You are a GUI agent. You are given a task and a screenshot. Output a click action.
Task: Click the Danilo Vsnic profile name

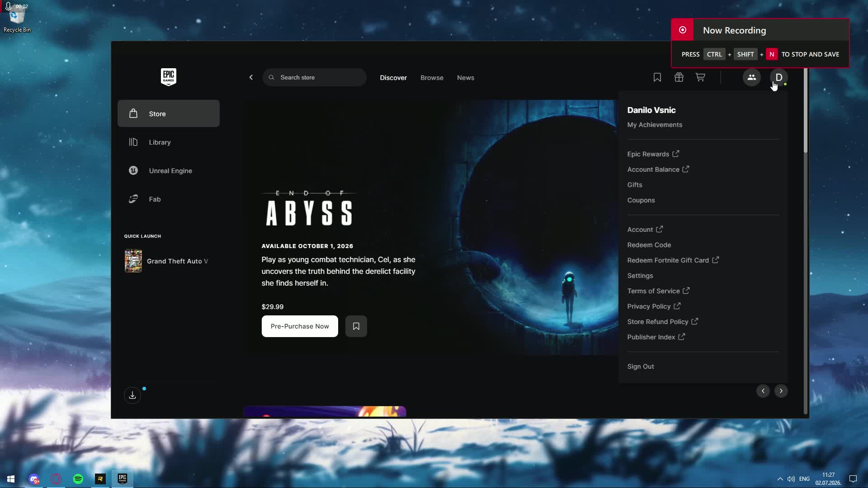click(x=651, y=110)
